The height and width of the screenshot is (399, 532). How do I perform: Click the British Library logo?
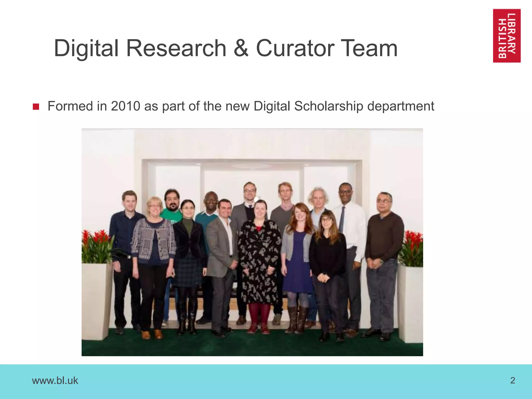(507, 36)
